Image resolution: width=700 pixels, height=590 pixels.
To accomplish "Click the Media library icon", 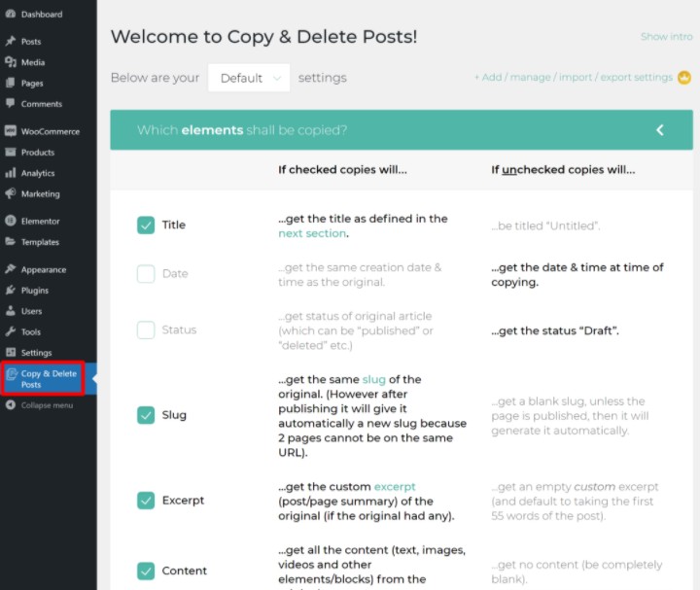I will click(10, 62).
